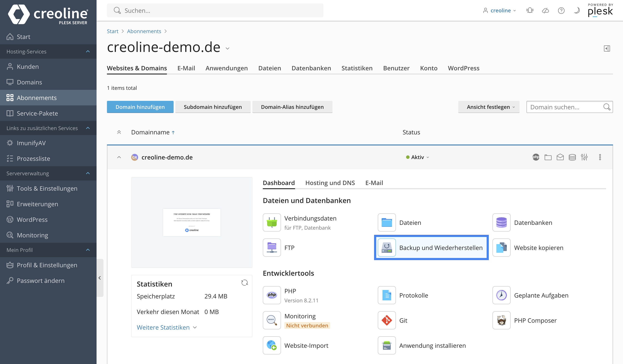Open the Git icon
The image size is (623, 364).
(x=387, y=320)
